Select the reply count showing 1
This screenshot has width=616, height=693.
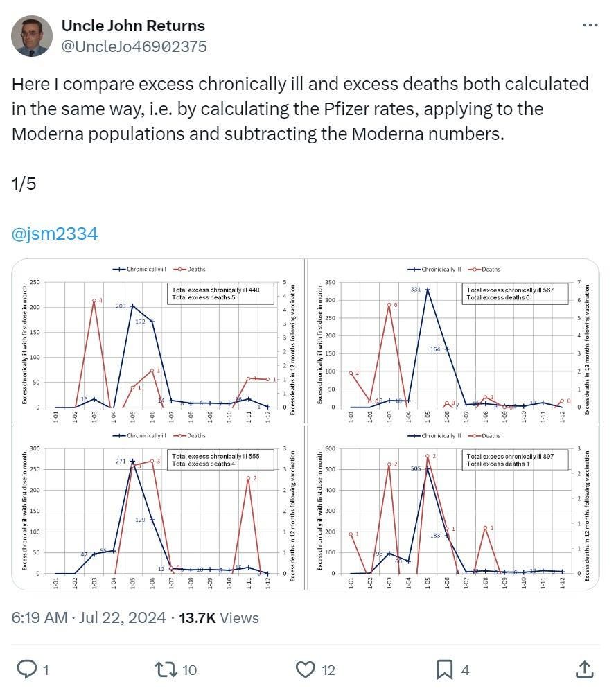(44, 669)
